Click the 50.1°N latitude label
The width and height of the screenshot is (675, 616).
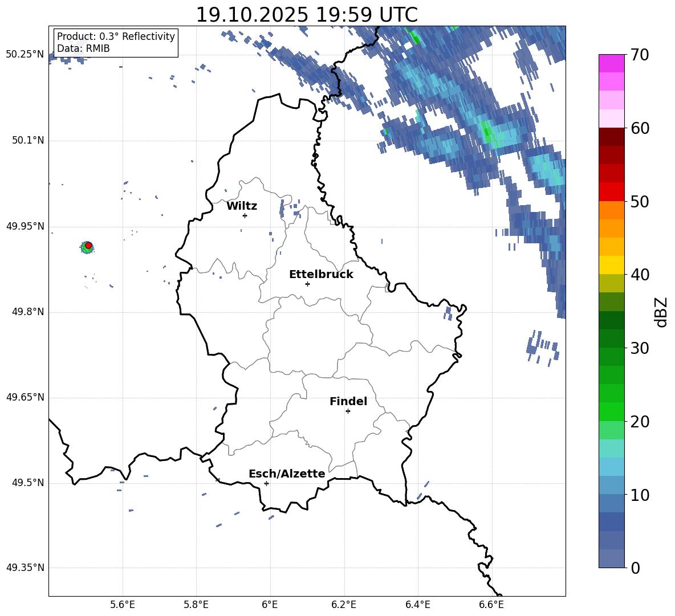click(28, 141)
